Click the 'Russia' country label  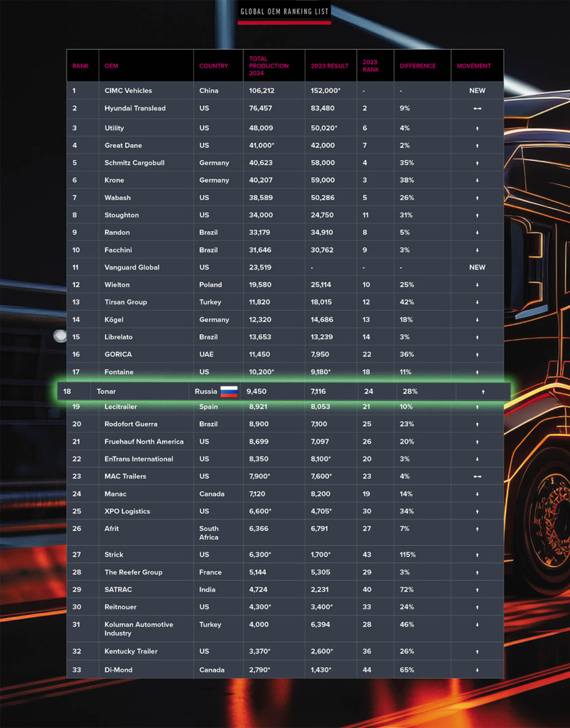[205, 392]
